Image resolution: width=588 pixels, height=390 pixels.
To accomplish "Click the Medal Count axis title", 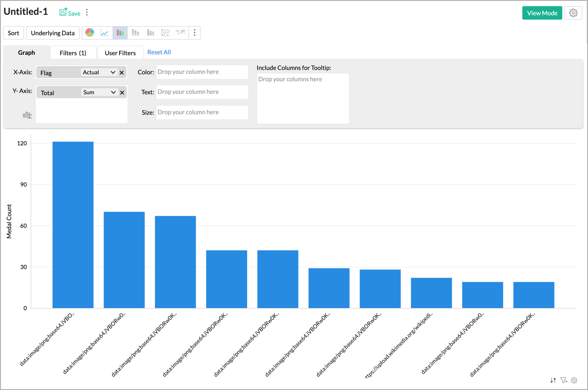I will (9, 221).
